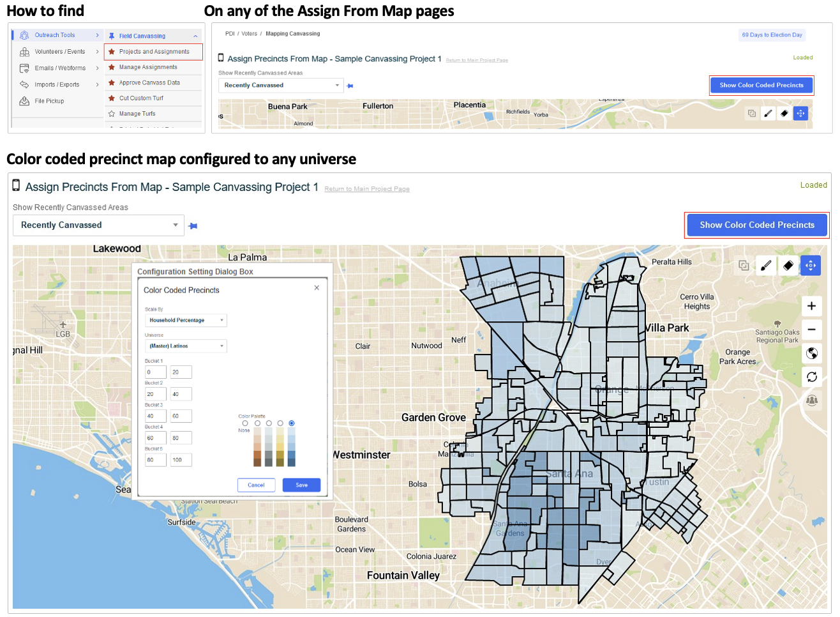This screenshot has width=840, height=617.
Task: Zoom out using the minus icon
Action: (812, 330)
